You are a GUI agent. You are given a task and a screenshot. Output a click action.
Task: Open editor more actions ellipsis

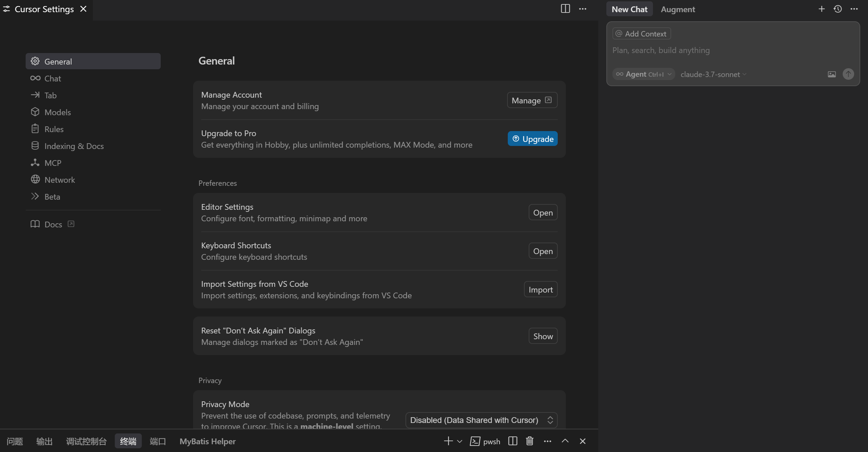point(583,9)
